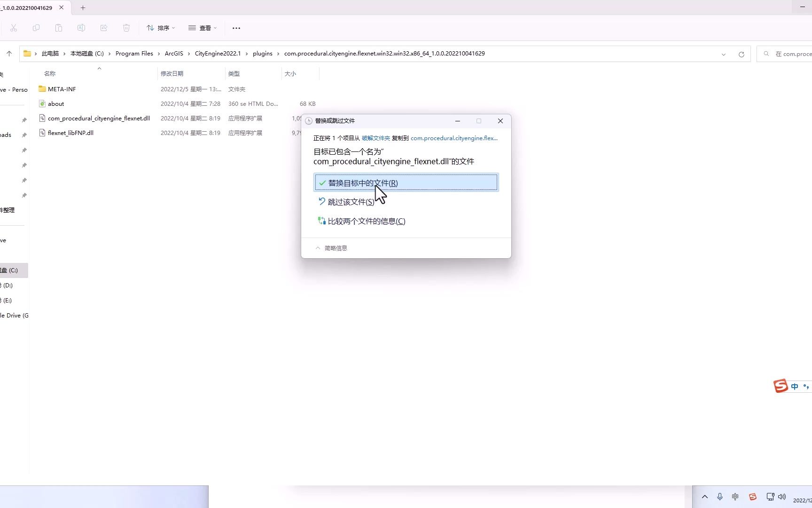
Task: Click Program Files breadcrumb segment
Action: [x=134, y=54]
